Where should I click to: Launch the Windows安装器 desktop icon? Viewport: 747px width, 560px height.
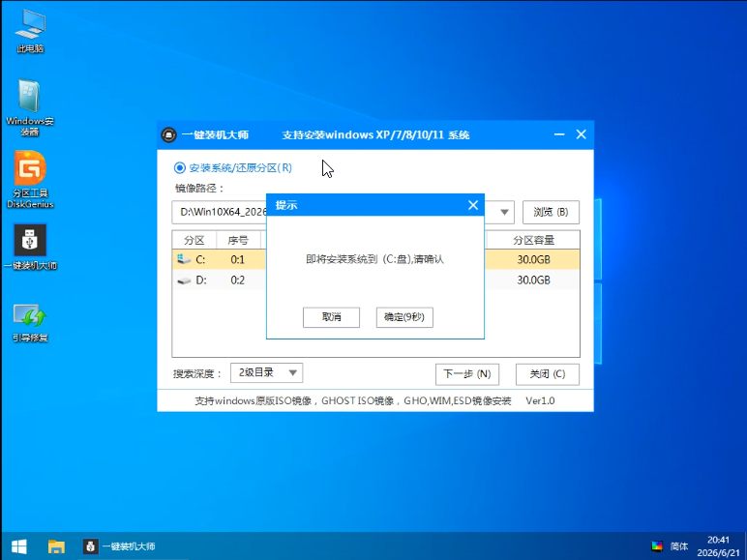click(30, 107)
